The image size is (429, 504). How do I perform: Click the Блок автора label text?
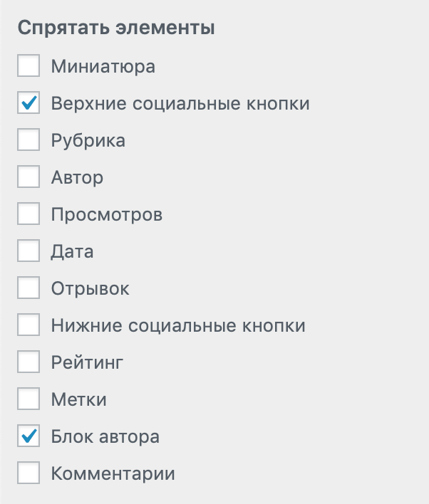click(x=105, y=436)
